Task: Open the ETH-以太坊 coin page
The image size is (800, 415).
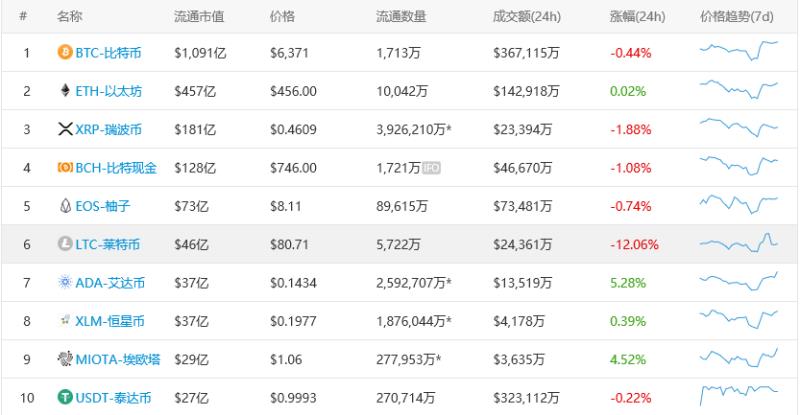Action: pos(109,91)
